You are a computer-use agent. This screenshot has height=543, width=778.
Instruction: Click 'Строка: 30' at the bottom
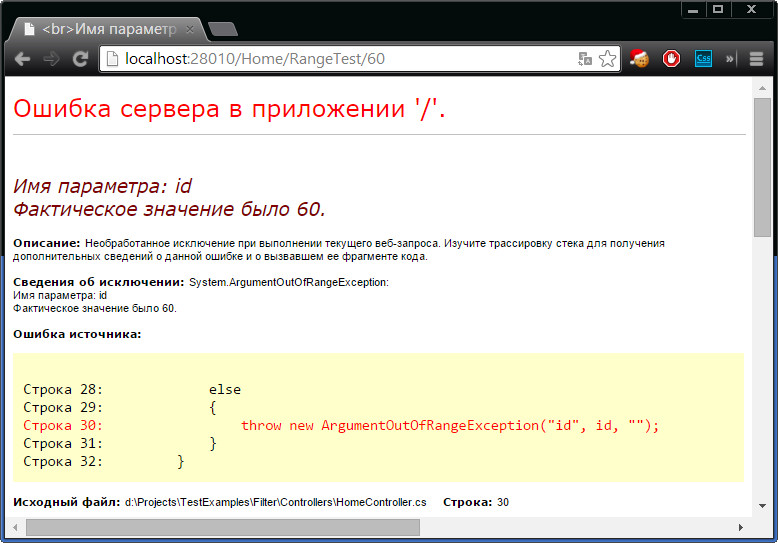click(476, 502)
